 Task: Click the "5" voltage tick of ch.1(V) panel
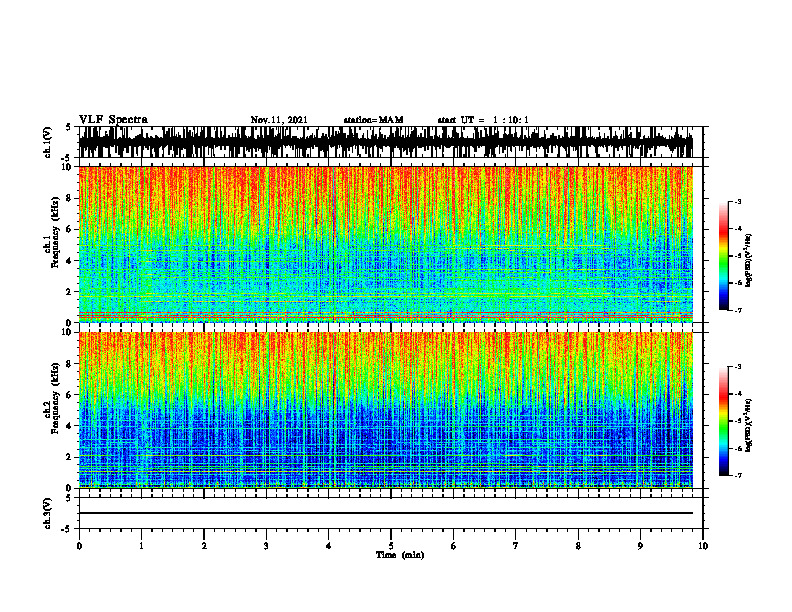[70, 127]
